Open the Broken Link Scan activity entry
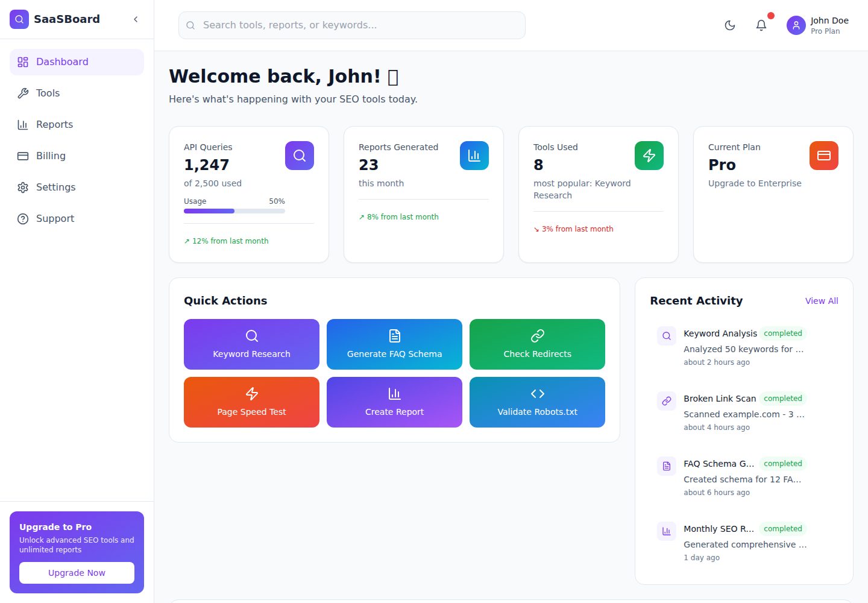Screen dimensions: 868x603 coord(744,412)
